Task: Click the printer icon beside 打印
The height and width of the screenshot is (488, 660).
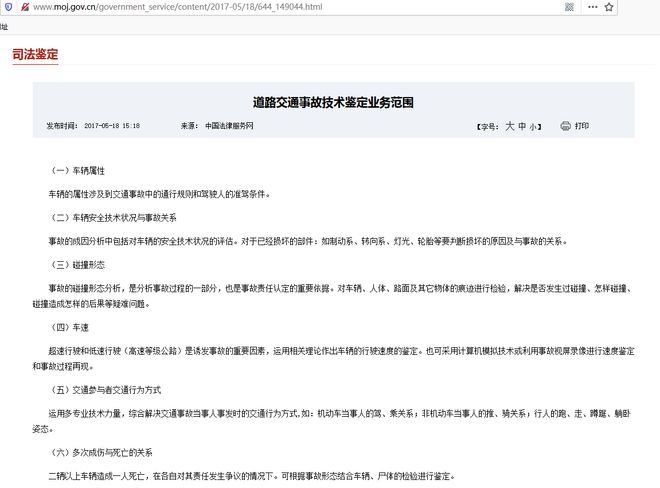Action: point(565,126)
